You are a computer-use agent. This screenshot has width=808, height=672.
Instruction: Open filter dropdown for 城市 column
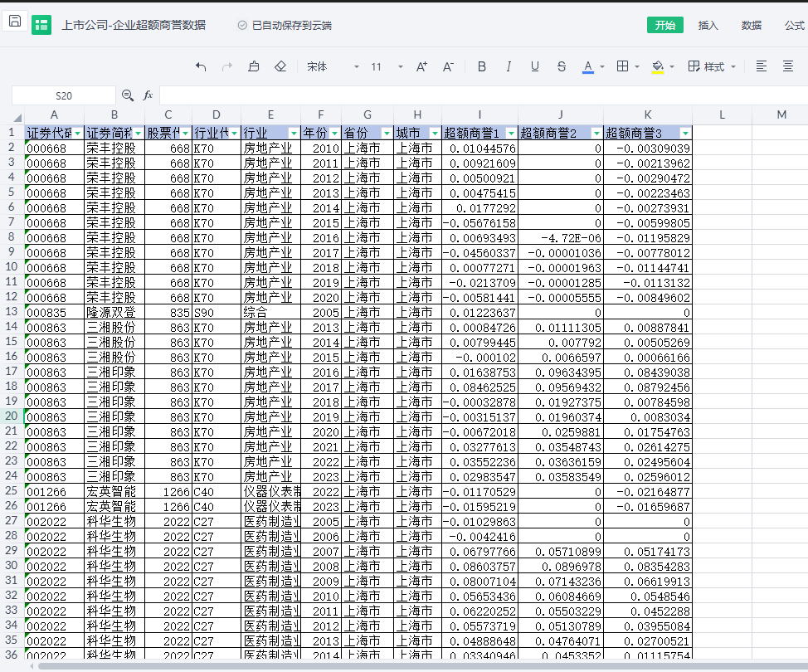point(435,134)
